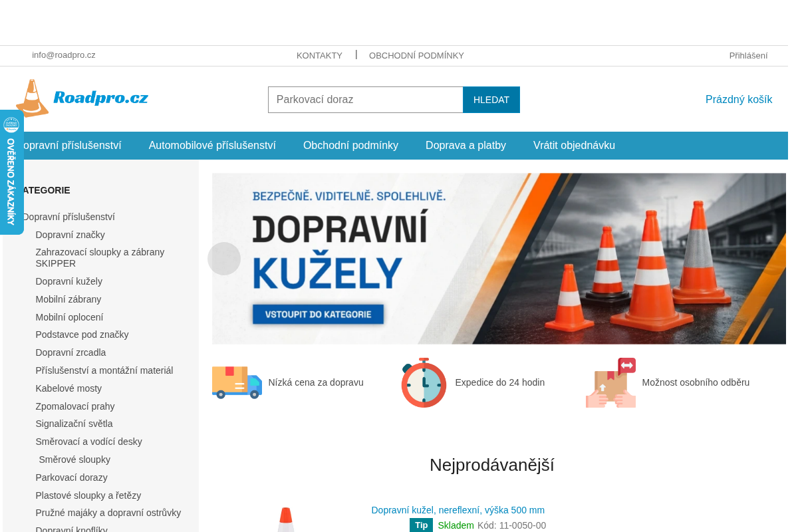The image size is (798, 532).
Task: Open Parkovací dorazy category
Action: [x=71, y=477]
